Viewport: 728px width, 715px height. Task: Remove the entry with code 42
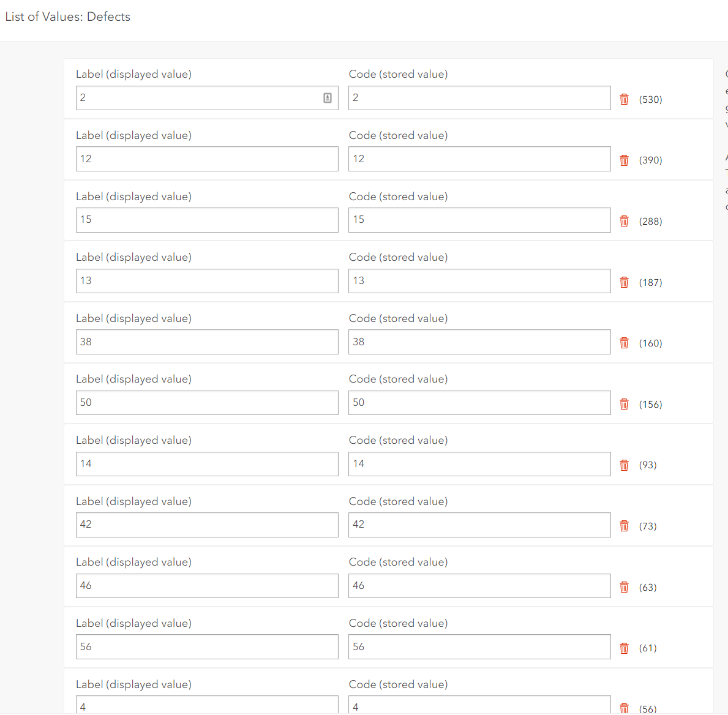tap(624, 525)
